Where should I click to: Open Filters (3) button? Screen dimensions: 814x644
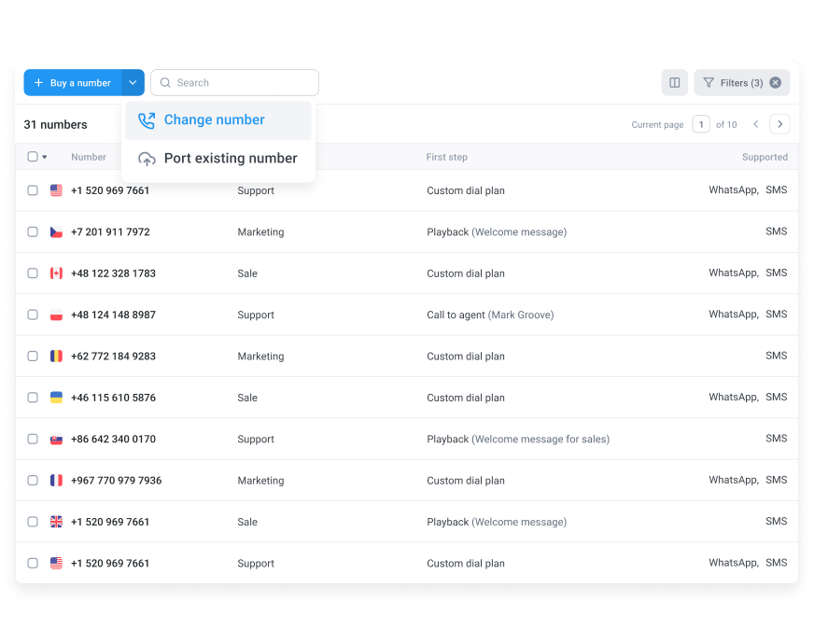pyautogui.click(x=742, y=82)
